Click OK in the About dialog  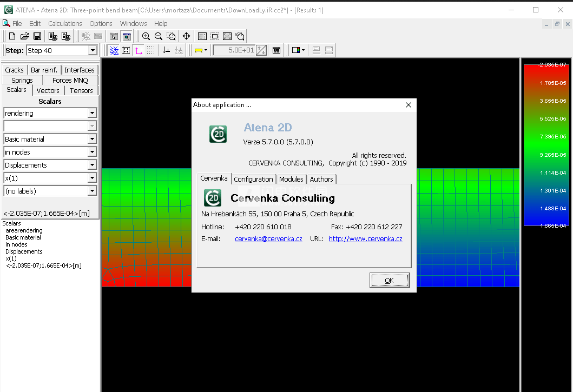pyautogui.click(x=390, y=280)
